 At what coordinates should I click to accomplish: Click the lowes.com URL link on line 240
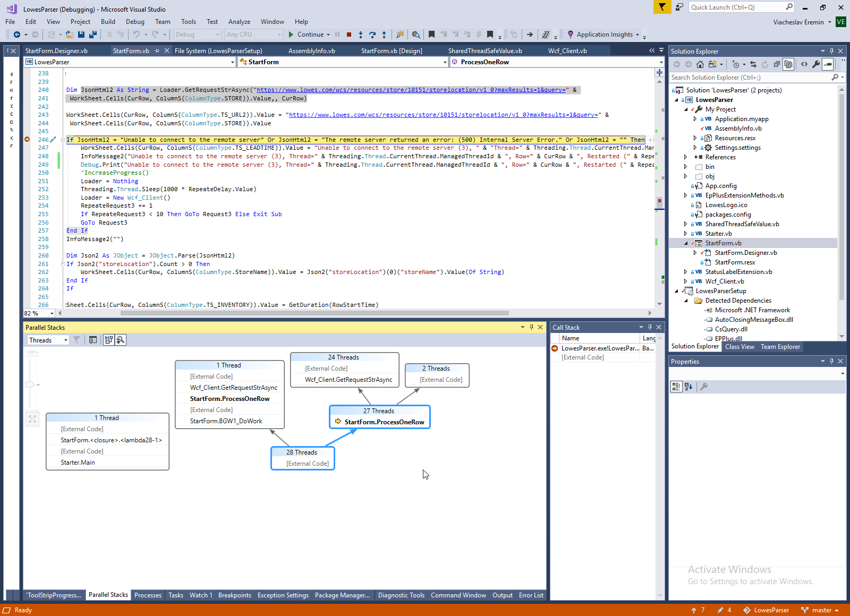(411, 90)
